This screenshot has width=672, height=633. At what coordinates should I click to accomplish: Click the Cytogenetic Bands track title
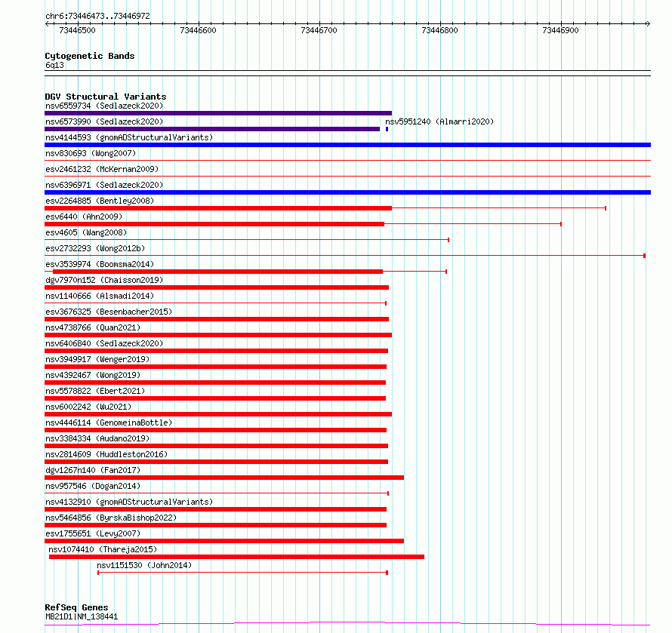(x=90, y=56)
